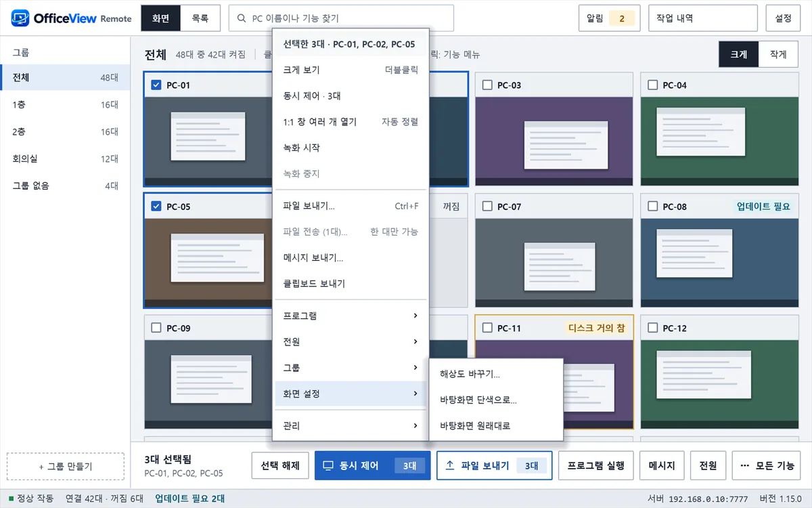Open 알림 notifications button
Viewport: 812px width, 508px height.
click(x=609, y=18)
